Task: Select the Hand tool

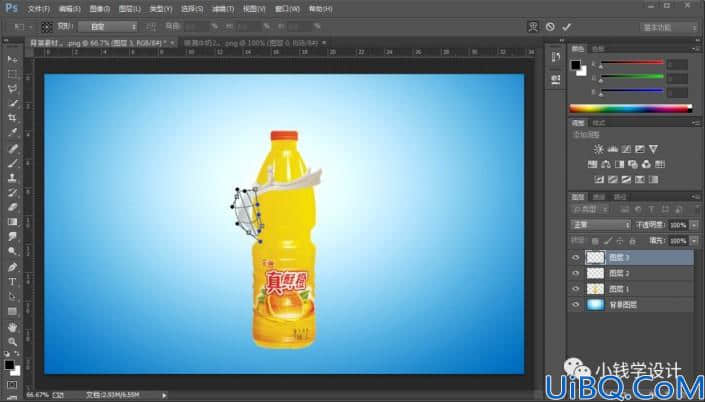Action: coord(12,327)
